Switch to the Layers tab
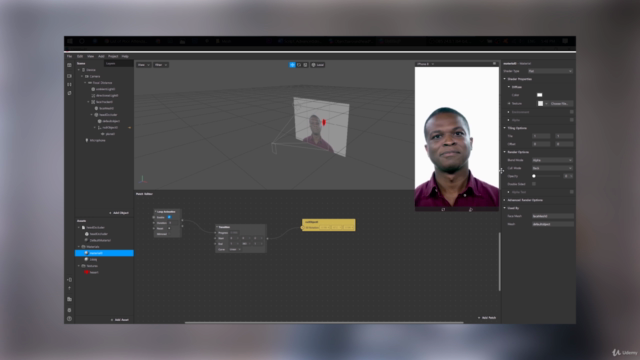640x360 pixels. coord(111,64)
